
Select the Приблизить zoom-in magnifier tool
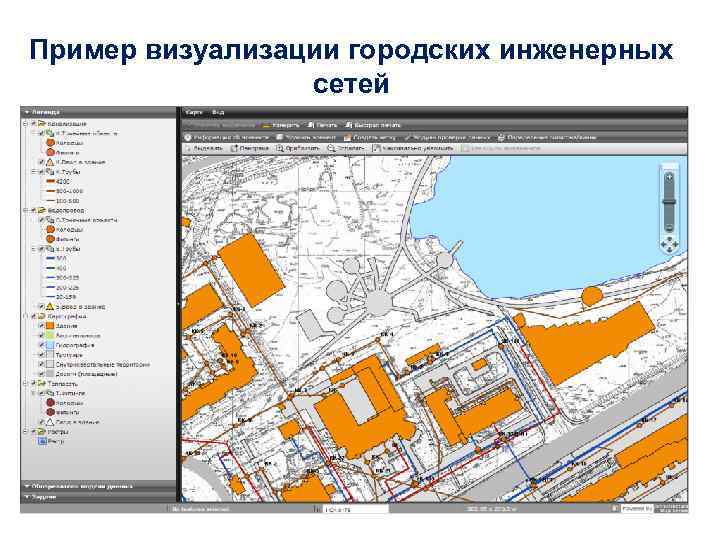pyautogui.click(x=298, y=148)
